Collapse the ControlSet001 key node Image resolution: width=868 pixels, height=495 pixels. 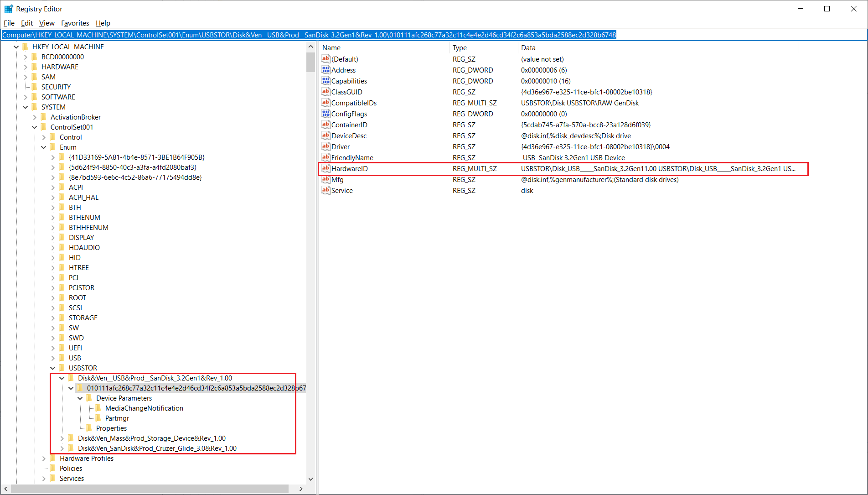pyautogui.click(x=35, y=127)
